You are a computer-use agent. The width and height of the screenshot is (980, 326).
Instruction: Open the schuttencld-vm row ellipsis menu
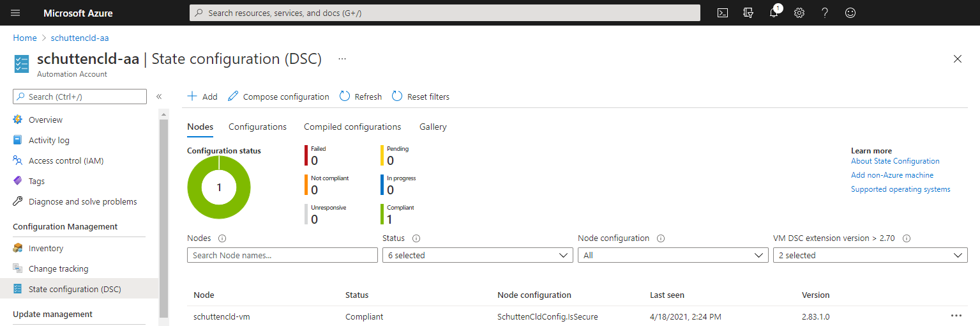[x=956, y=316]
